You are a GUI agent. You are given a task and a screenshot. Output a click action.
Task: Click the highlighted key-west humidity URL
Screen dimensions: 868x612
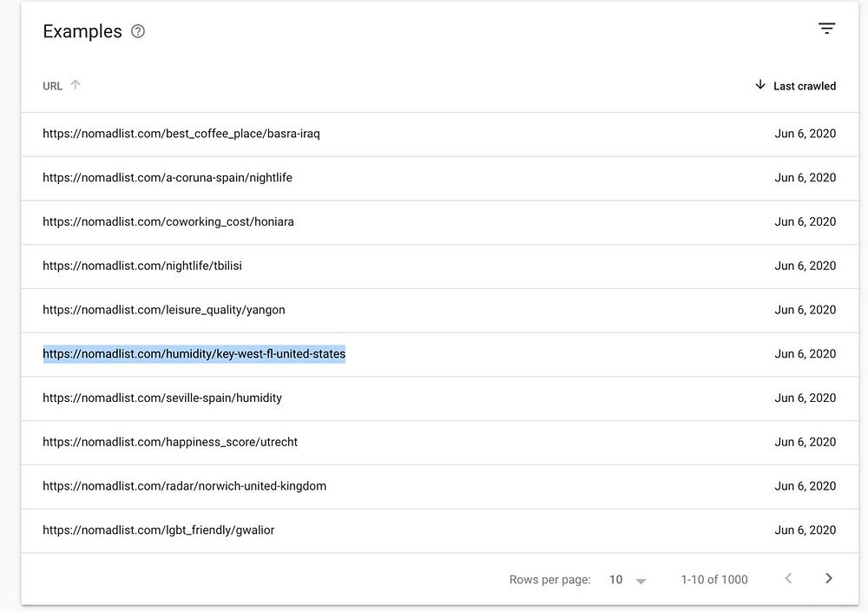(194, 354)
